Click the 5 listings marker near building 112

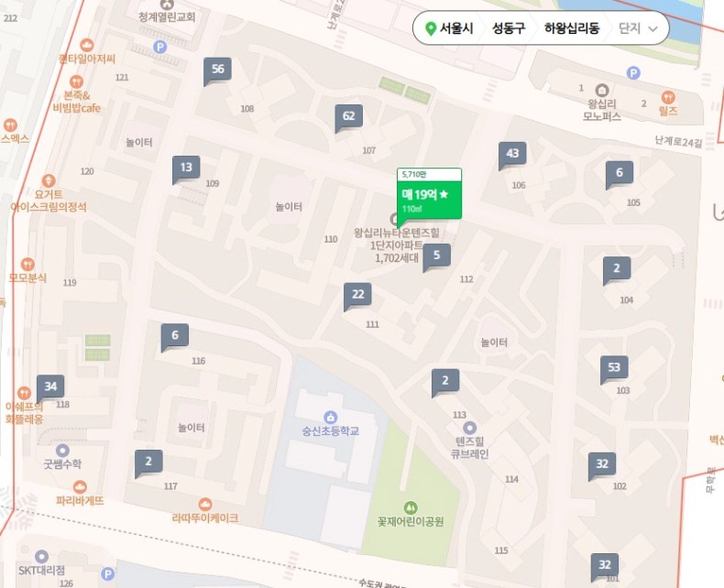(x=437, y=256)
